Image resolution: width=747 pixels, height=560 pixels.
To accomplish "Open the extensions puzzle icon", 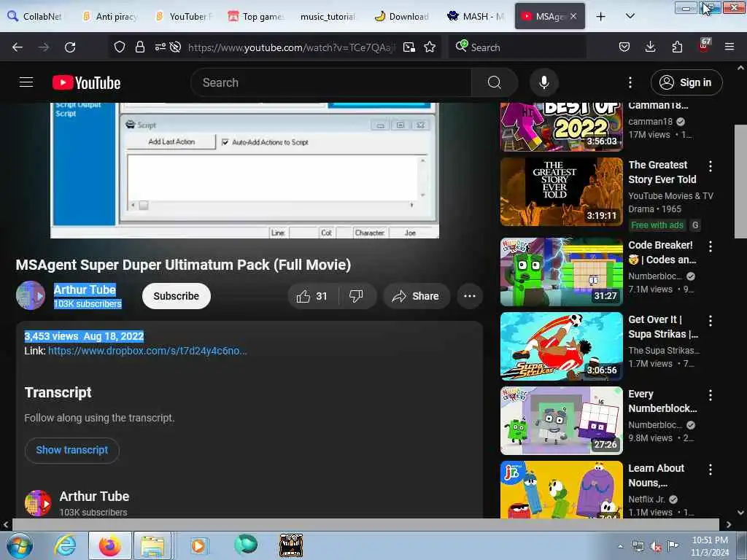I will click(677, 47).
